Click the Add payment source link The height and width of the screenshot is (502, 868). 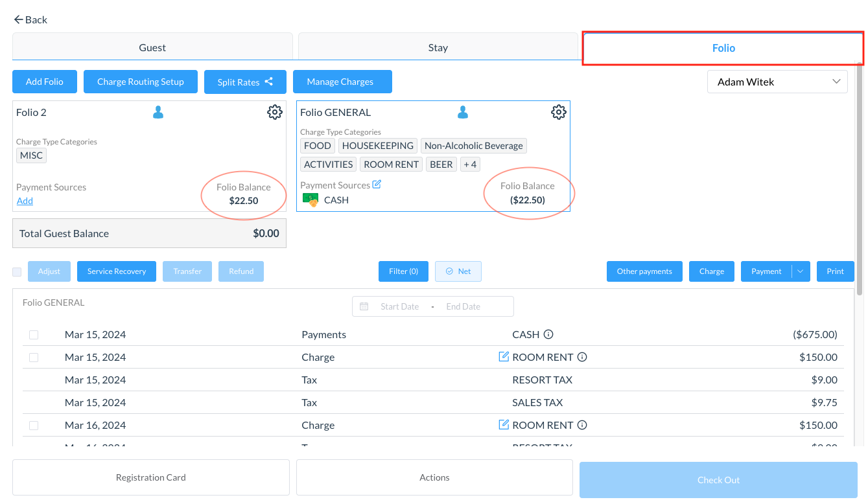[x=25, y=201]
